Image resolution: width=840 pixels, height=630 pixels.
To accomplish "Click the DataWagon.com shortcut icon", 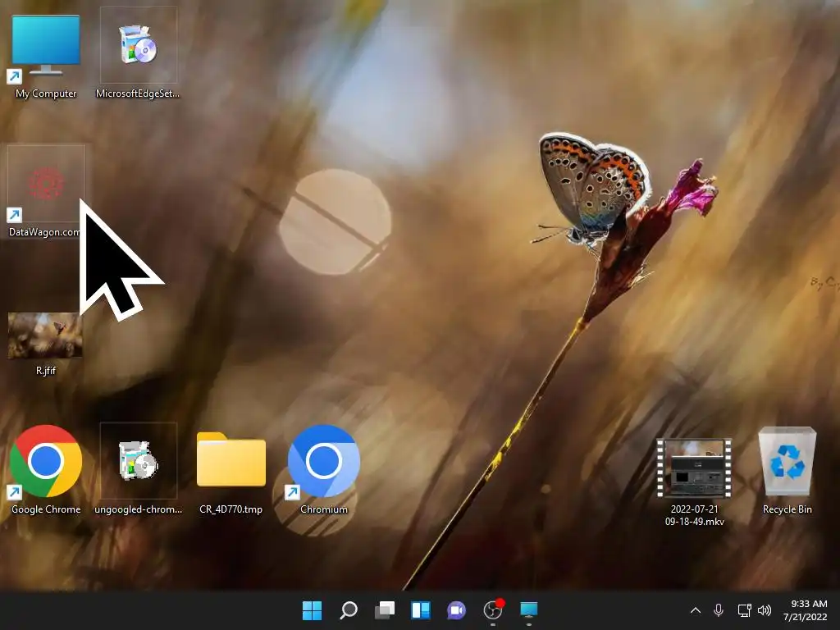I will [x=46, y=184].
